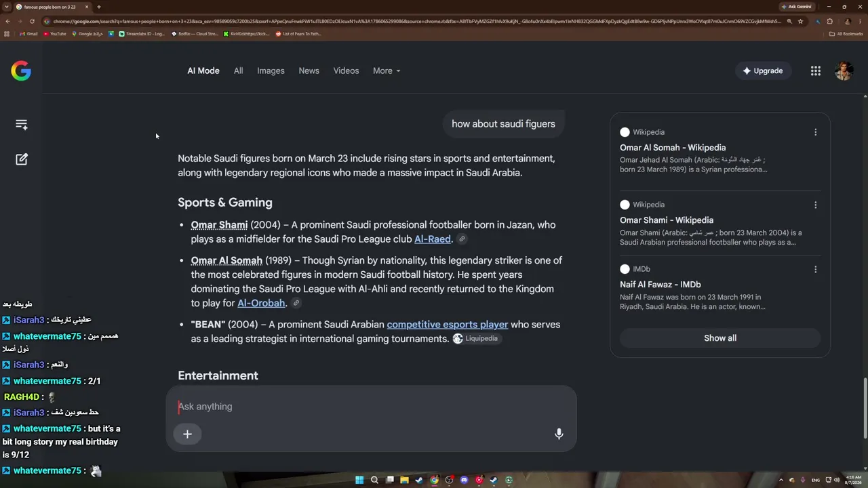Image resolution: width=868 pixels, height=488 pixels.
Task: Open the YouTube bookmark
Action: 55,34
